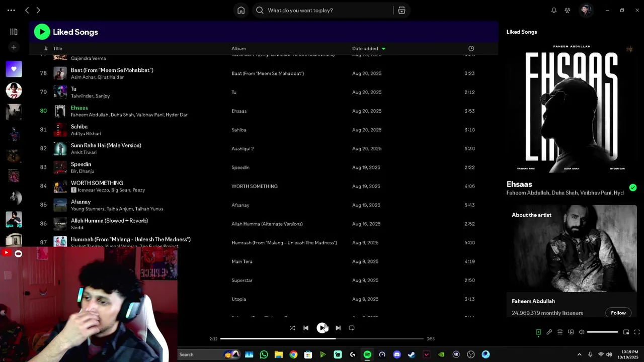
Task: Open Google Chrome from the taskbar
Action: click(293, 354)
